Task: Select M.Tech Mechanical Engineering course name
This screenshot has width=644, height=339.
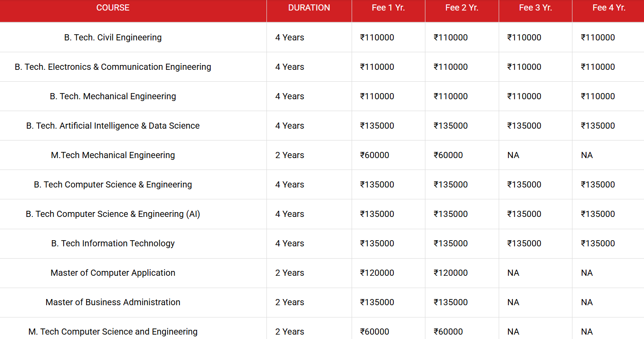Action: (113, 155)
